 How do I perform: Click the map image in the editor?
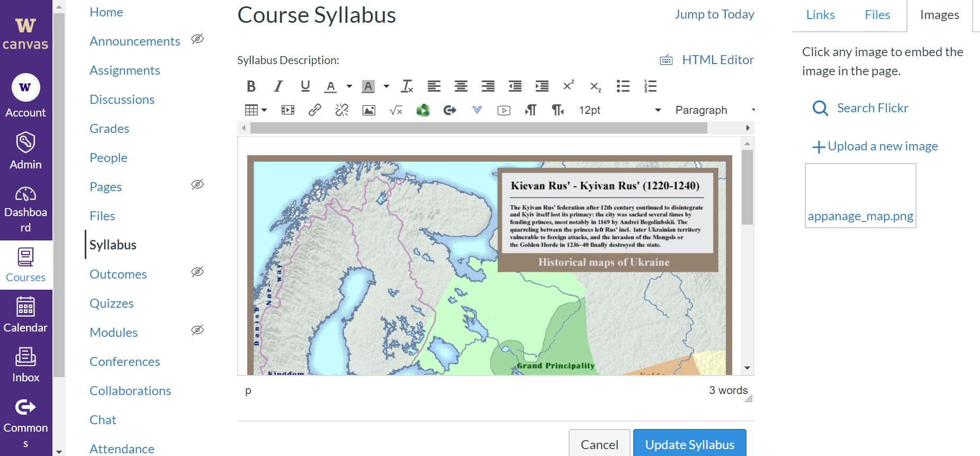pyautogui.click(x=490, y=265)
